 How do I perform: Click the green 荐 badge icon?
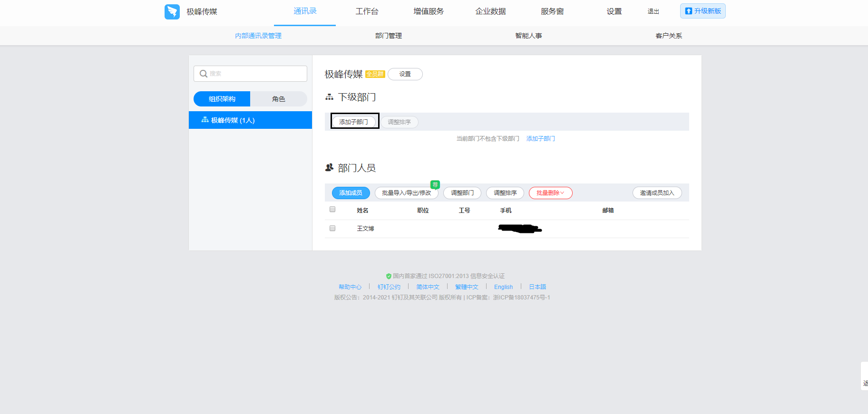point(435,184)
